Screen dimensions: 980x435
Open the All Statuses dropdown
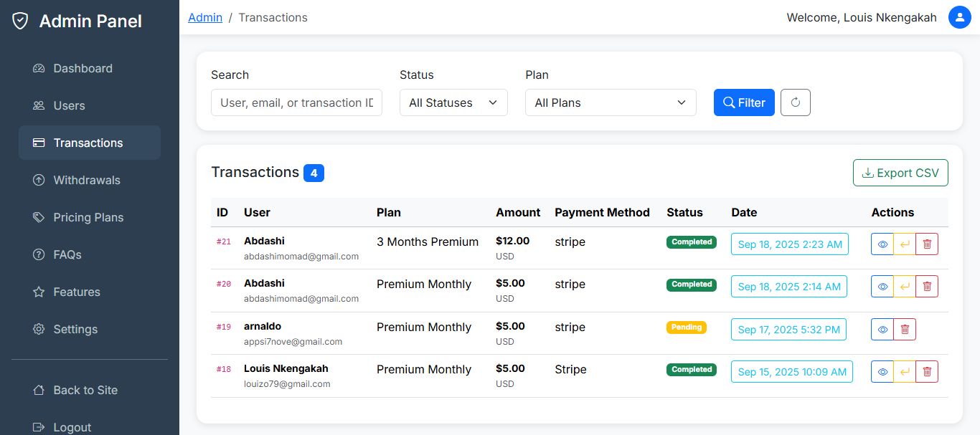(453, 102)
